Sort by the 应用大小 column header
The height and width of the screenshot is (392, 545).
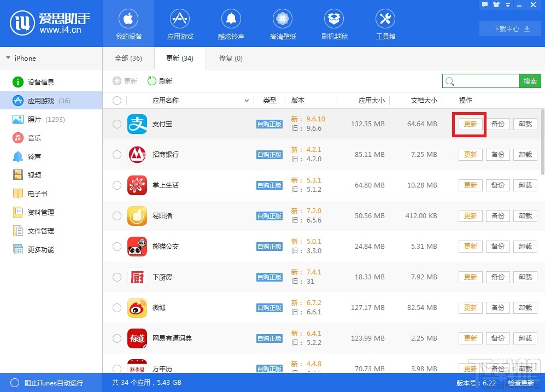(371, 101)
